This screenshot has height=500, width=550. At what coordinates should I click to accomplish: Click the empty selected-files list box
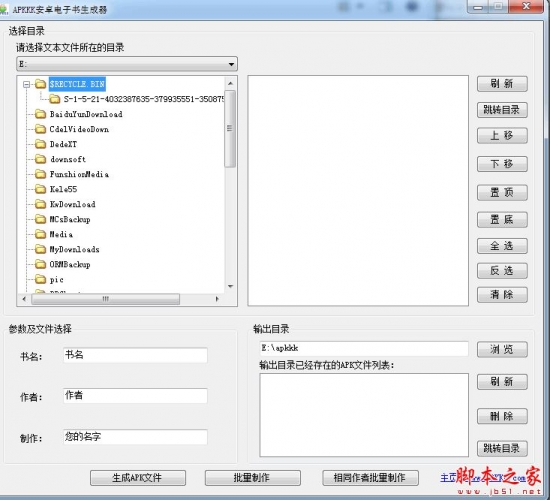[x=358, y=191]
